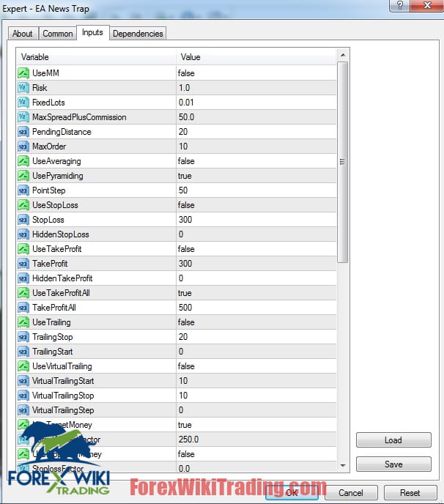Click the MaxOrder variable name

tap(49, 147)
